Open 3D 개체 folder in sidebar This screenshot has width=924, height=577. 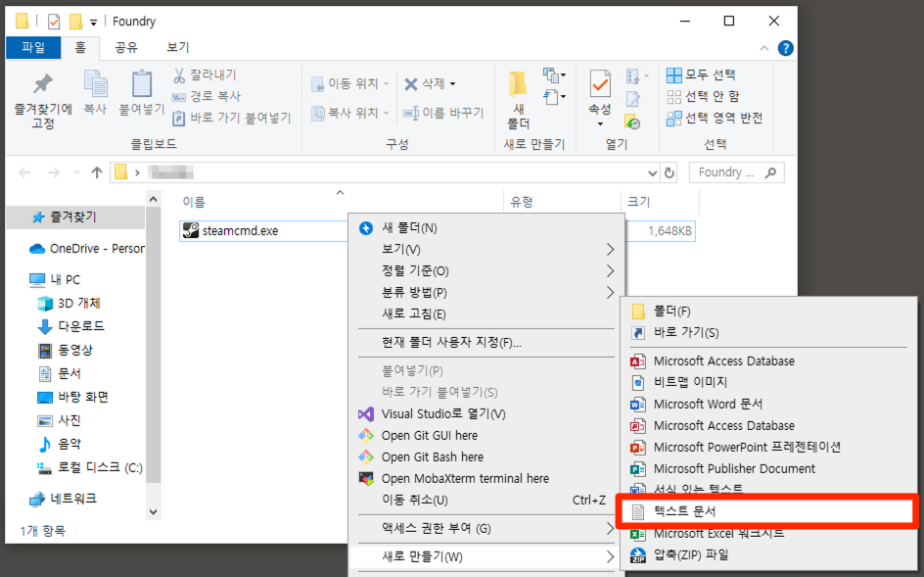click(69, 304)
